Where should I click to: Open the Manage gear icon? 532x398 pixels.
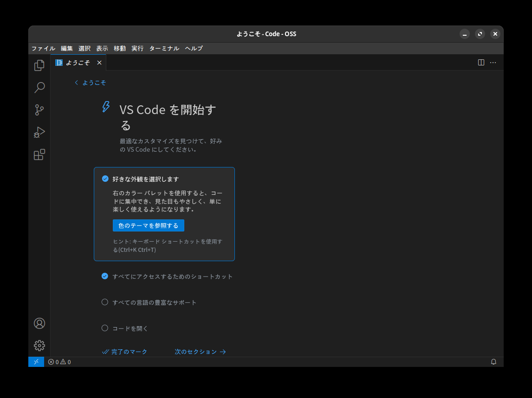tap(39, 346)
